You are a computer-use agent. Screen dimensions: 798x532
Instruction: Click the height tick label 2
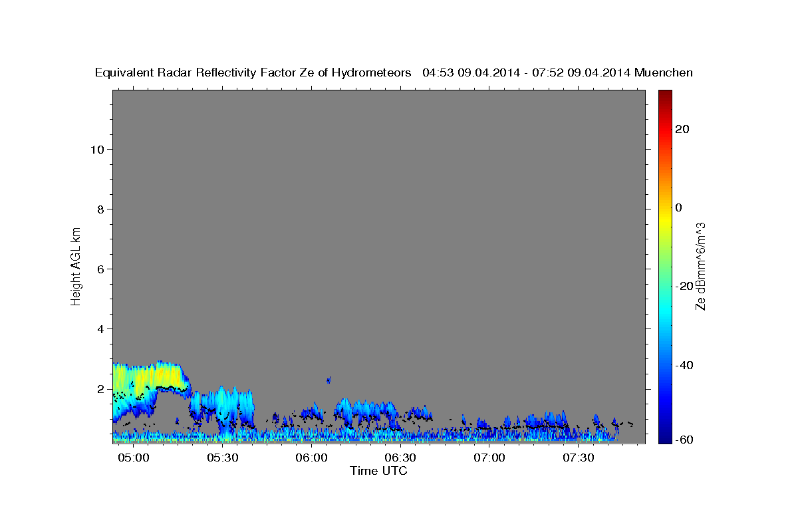pyautogui.click(x=100, y=388)
